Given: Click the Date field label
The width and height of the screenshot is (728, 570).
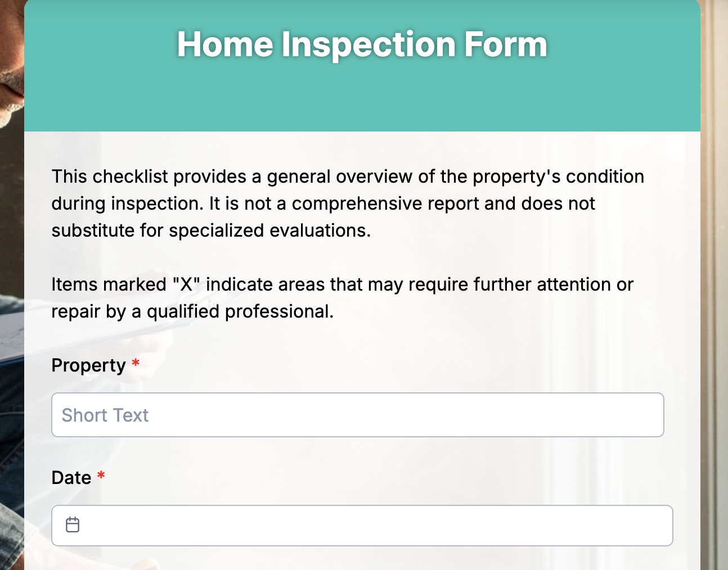Looking at the screenshot, I should [x=73, y=477].
